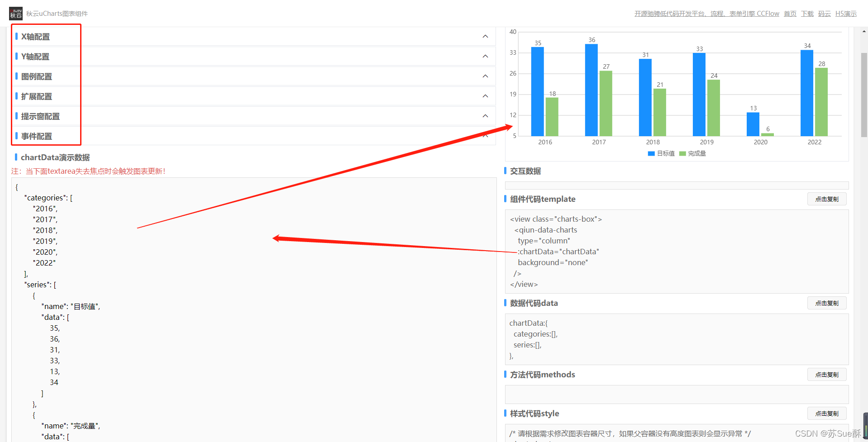Click the 秋云 logo icon
The height and width of the screenshot is (442, 868).
click(x=16, y=14)
